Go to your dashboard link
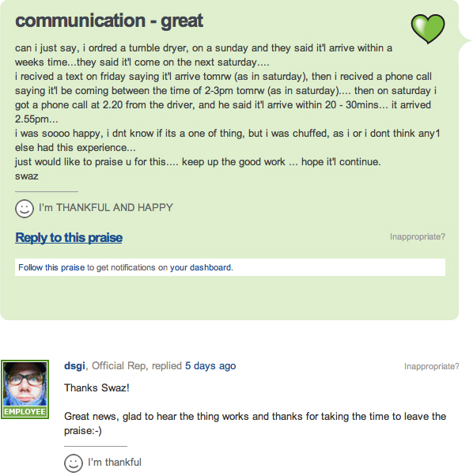 pyautogui.click(x=200, y=267)
